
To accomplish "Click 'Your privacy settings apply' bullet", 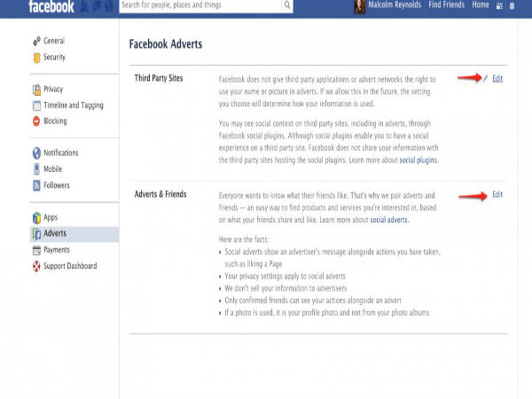I will pyautogui.click(x=285, y=276).
